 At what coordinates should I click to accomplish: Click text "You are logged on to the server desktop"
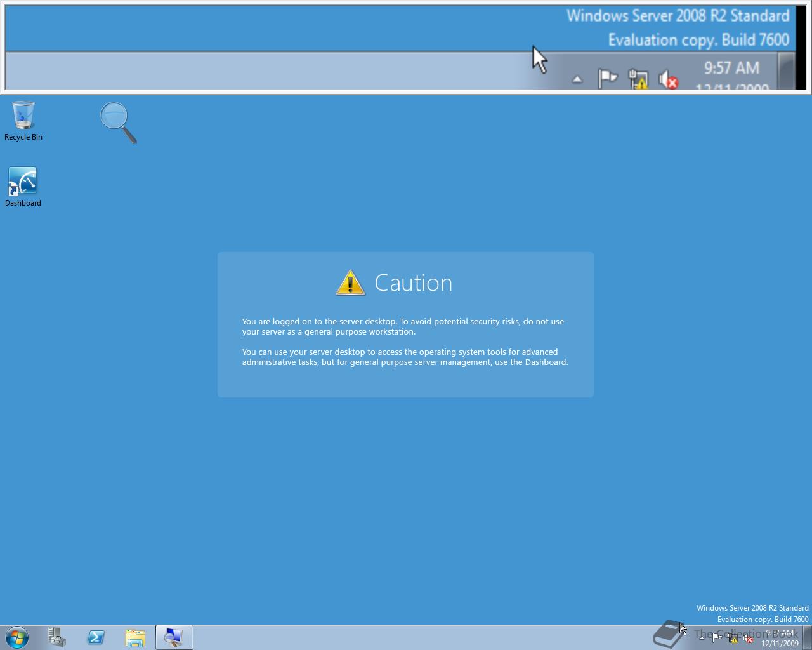[319, 321]
